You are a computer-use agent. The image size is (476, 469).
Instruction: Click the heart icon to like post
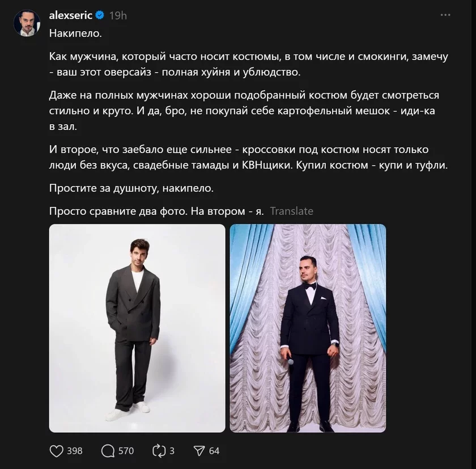pos(57,451)
